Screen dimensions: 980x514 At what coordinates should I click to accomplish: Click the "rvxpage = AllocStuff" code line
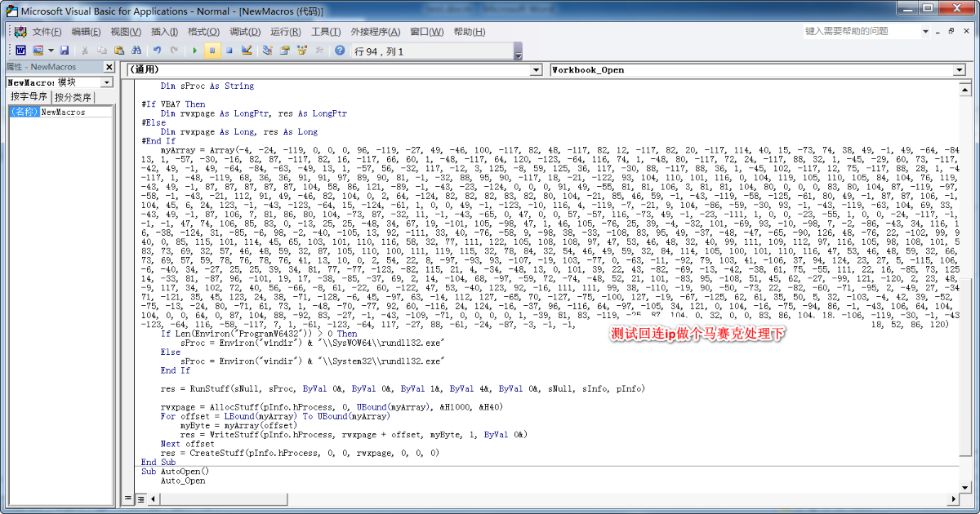pyautogui.click(x=332, y=406)
